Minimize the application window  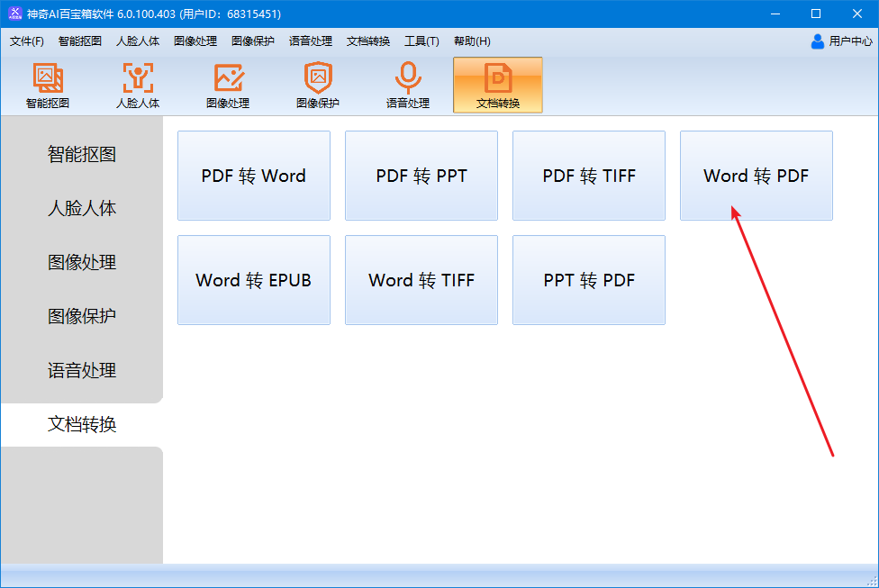(x=775, y=14)
